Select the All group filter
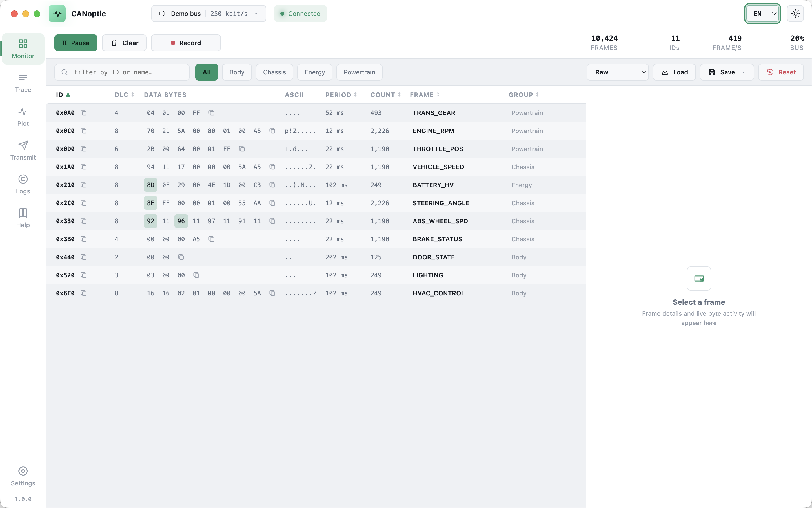The image size is (812, 508). (207, 72)
